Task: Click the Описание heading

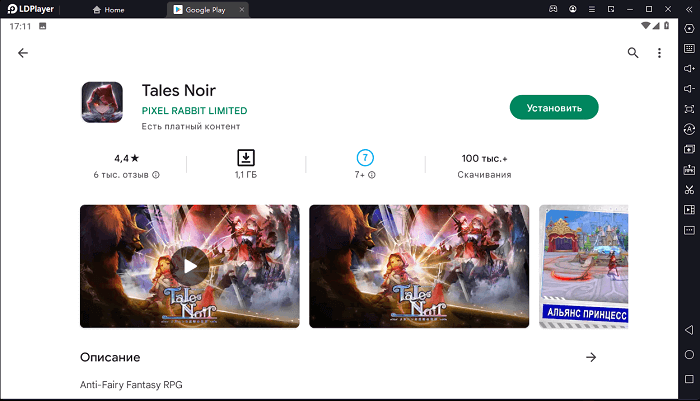Action: pos(110,357)
